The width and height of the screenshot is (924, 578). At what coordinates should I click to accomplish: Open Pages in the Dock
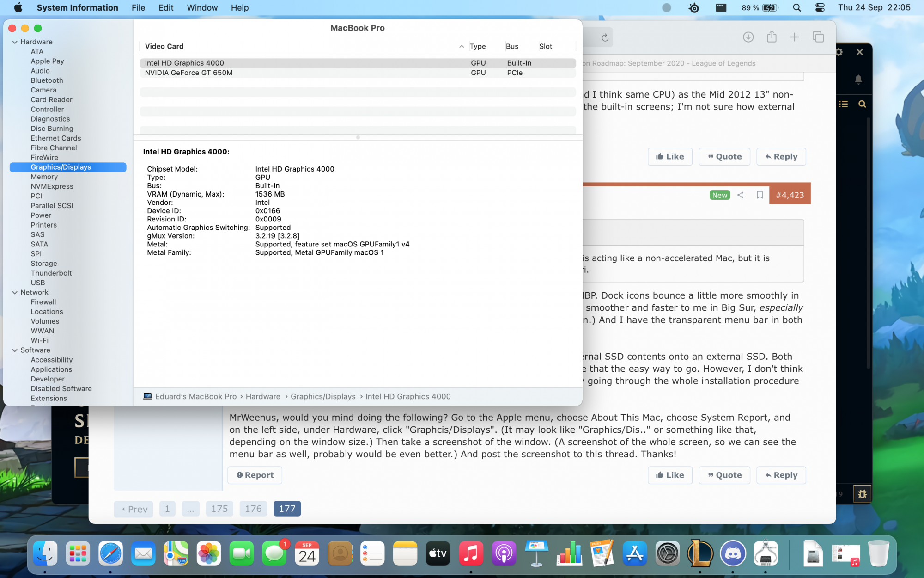pos(602,553)
